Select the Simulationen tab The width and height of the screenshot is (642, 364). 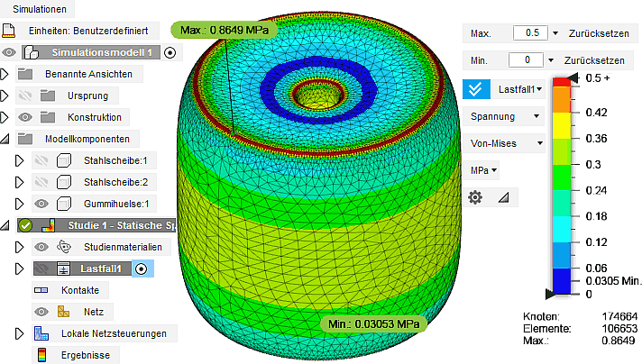(x=32, y=8)
